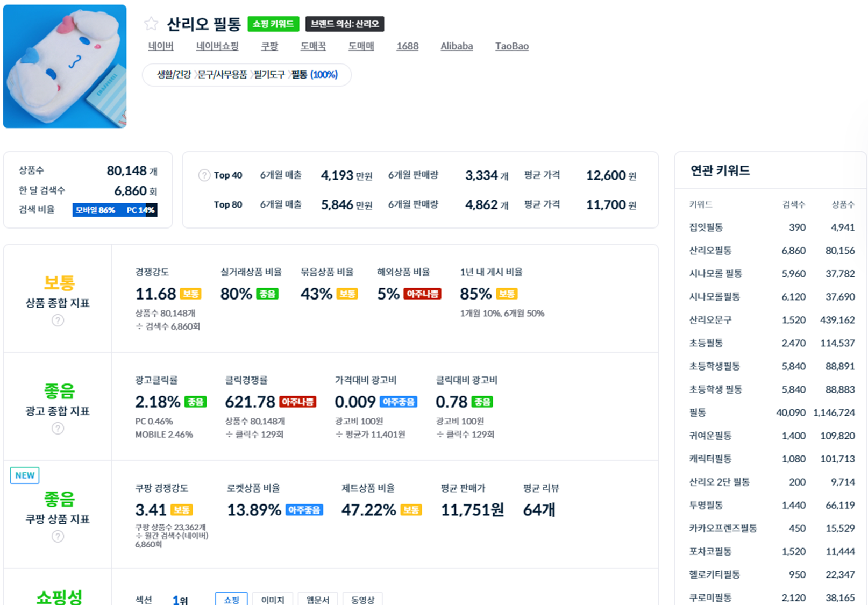Click the 보통 badge next to 제트상품 비율 47.22%

[411, 510]
